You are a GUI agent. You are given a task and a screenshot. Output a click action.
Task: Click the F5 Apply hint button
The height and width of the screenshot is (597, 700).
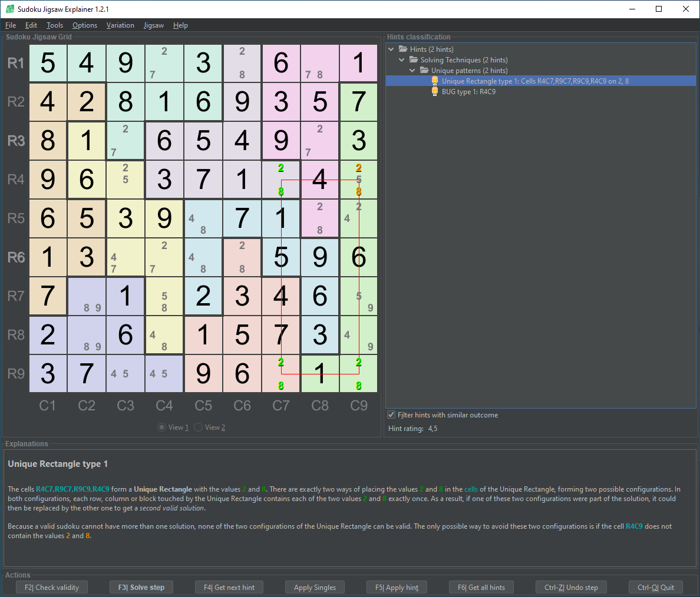pos(397,587)
